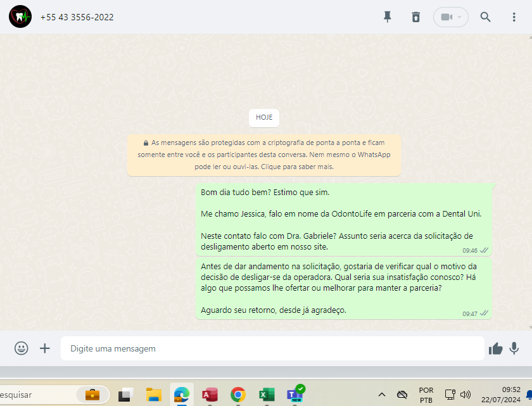This screenshot has height=406, width=532.
Task: Open Google Chrome from the taskbar
Action: (238, 395)
